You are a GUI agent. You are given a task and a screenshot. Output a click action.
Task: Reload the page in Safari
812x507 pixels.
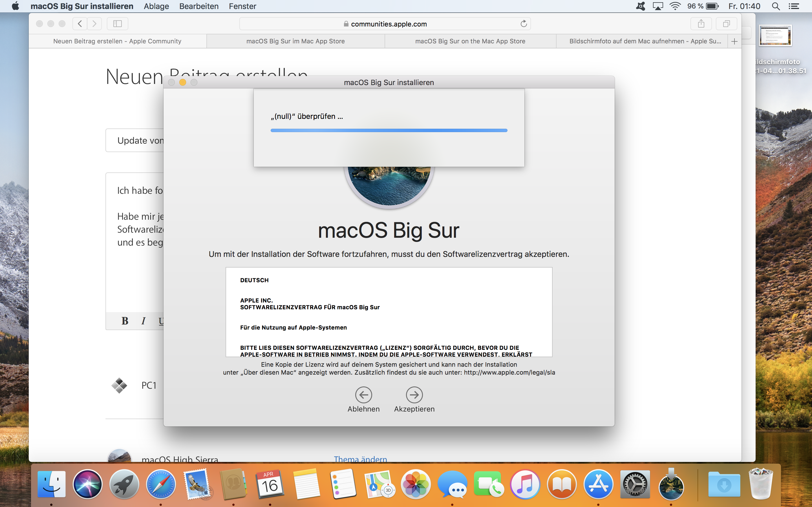click(524, 24)
